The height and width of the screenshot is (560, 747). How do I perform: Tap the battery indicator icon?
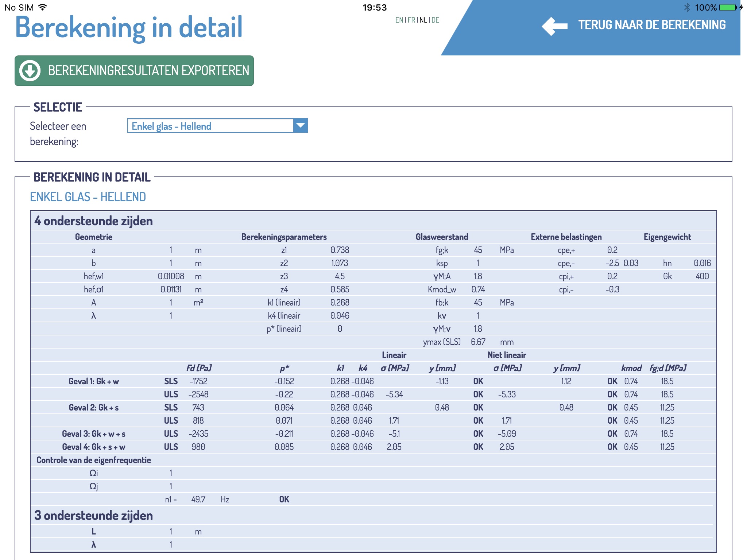click(728, 7)
